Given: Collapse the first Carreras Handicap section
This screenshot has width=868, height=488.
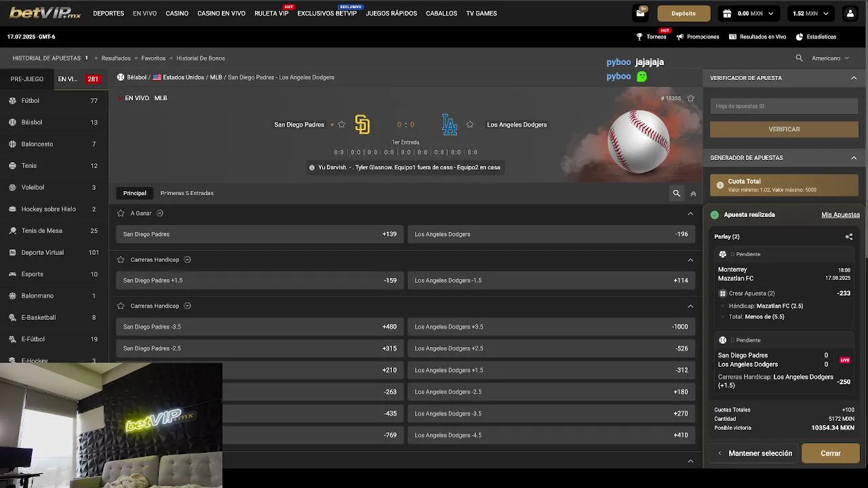Looking at the screenshot, I should 690,260.
